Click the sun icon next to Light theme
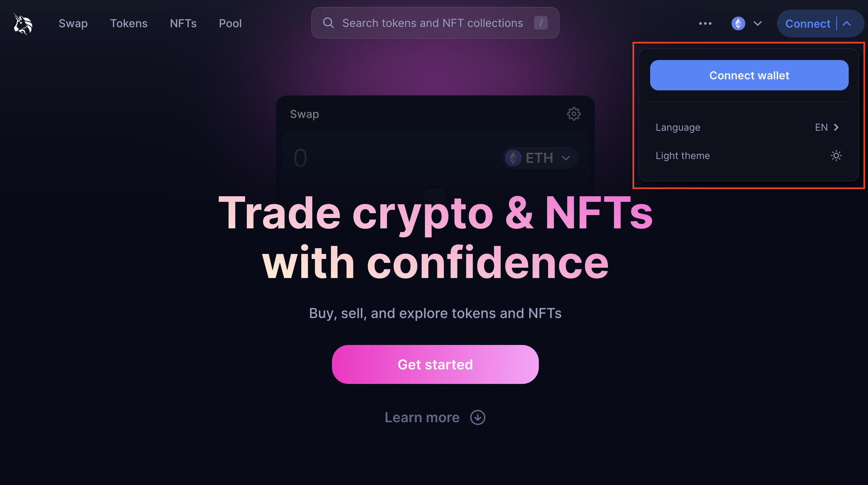This screenshot has width=868, height=485. click(836, 156)
